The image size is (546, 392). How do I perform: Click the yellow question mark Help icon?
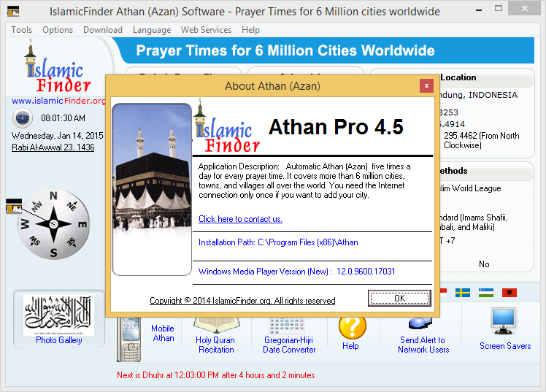[x=352, y=327]
